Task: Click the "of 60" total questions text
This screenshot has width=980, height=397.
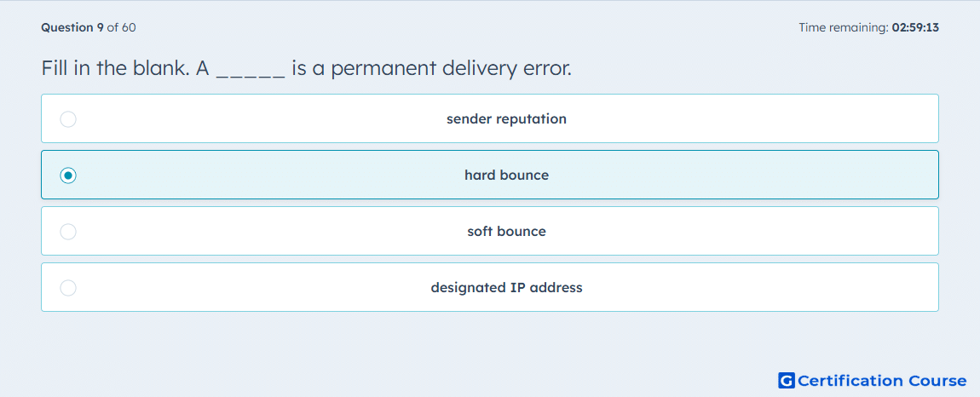Action: pyautogui.click(x=121, y=27)
